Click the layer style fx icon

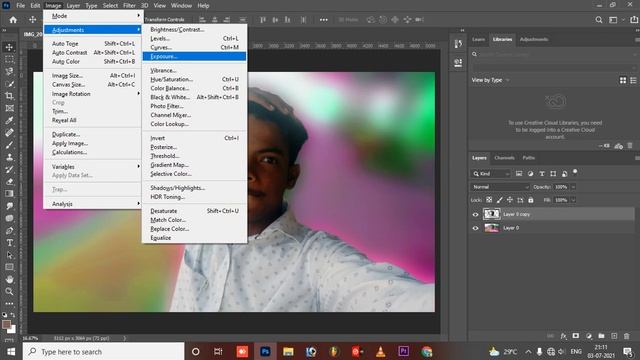pos(563,336)
